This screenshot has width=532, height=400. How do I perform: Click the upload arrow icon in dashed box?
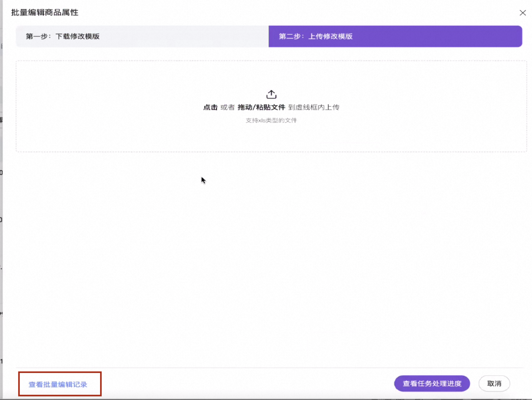click(271, 94)
